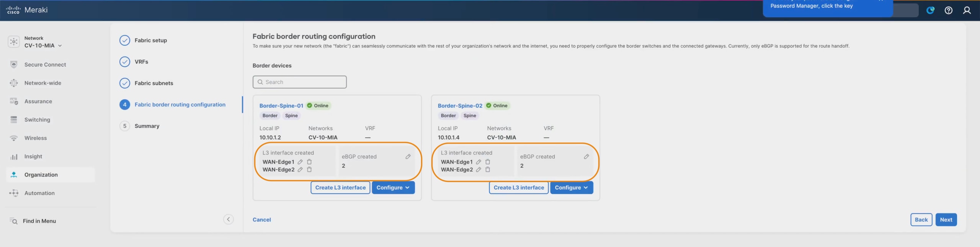Click the Secure Connect shield icon
Viewport: 980px width, 247px height.
pyautogui.click(x=14, y=65)
